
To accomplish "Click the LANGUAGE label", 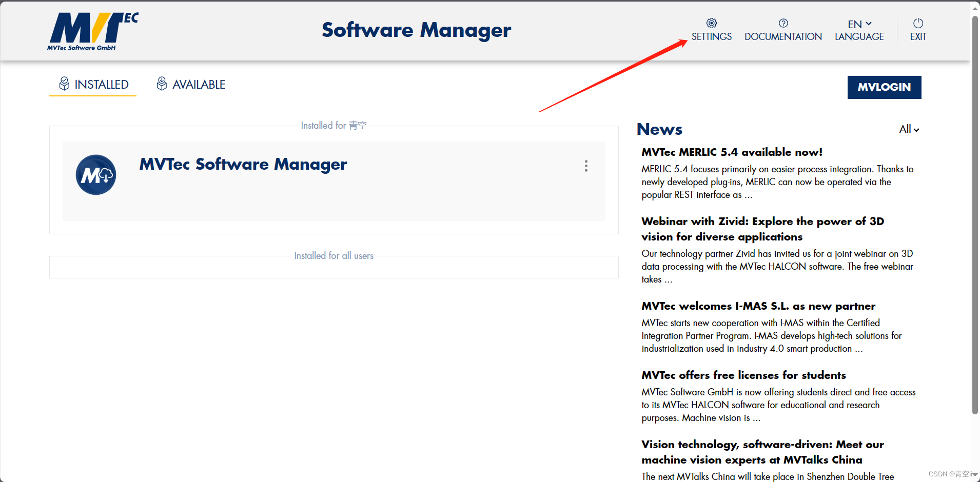I will point(859,37).
